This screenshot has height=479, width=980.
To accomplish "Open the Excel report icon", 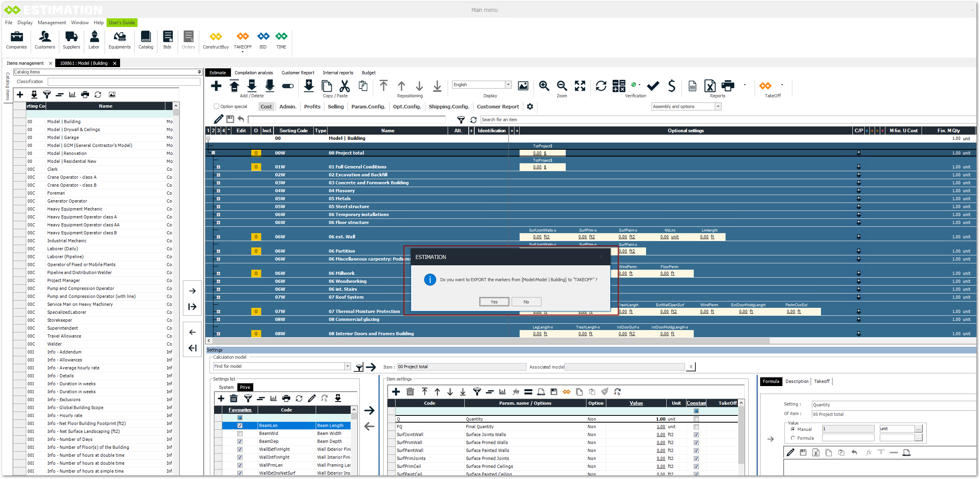I will click(x=710, y=86).
